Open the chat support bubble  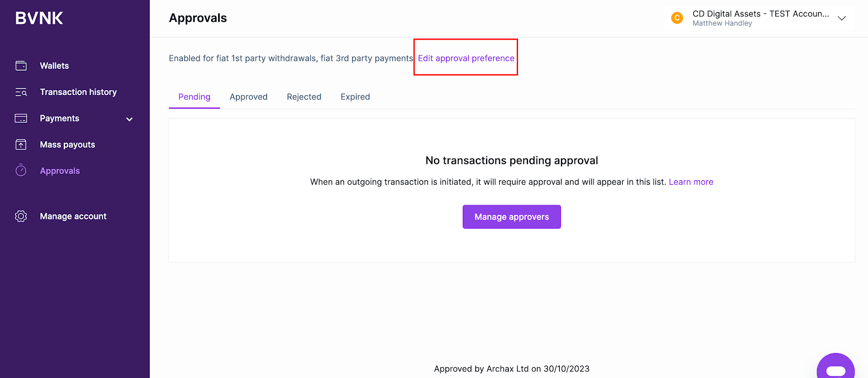pos(835,368)
